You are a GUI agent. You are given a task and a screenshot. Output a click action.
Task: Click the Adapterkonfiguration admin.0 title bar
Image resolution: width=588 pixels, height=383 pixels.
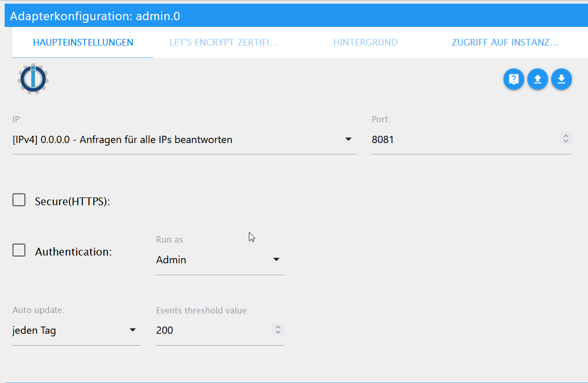coord(296,16)
